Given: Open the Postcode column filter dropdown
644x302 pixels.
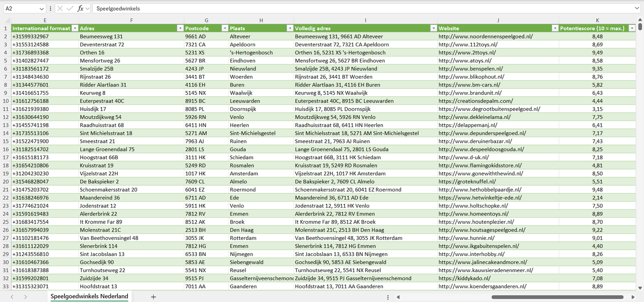Looking at the screenshot, I should (224, 28).
